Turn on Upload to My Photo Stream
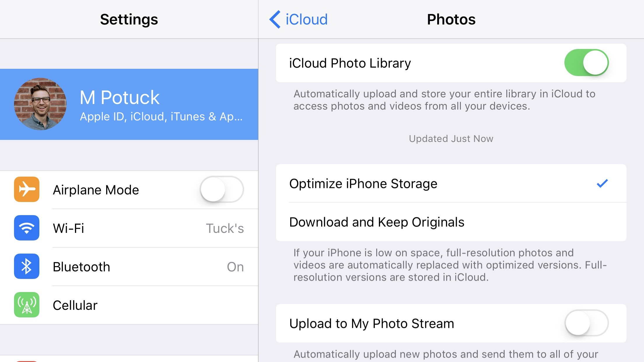Image resolution: width=644 pixels, height=362 pixels. click(x=587, y=323)
